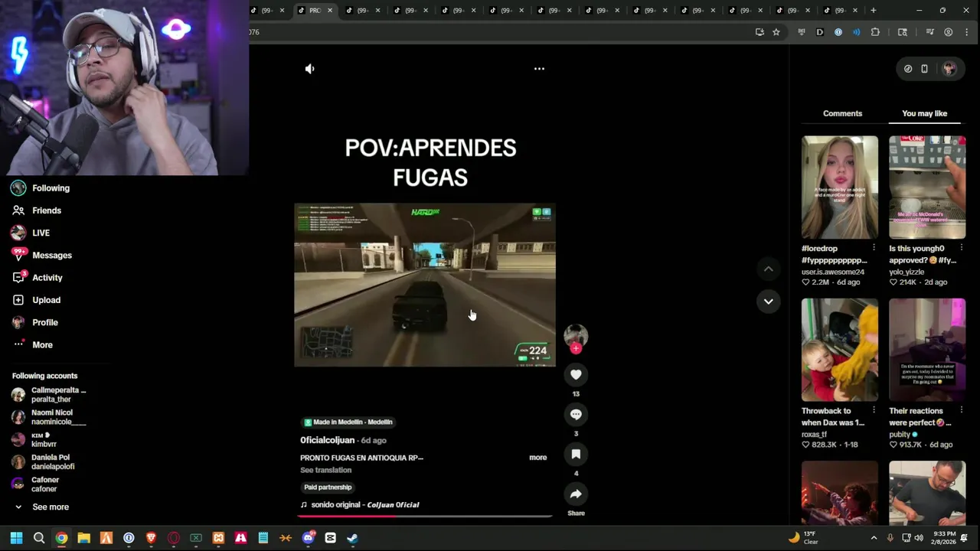Bookmark this page with the star icon
Viewport: 980px width, 551px height.
tap(776, 32)
